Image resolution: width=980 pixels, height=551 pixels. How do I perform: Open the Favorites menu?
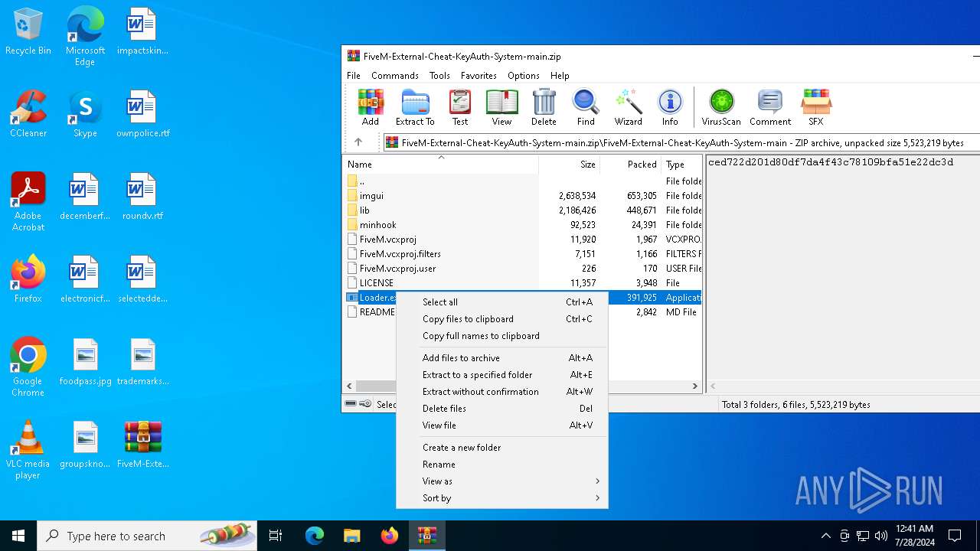(479, 76)
